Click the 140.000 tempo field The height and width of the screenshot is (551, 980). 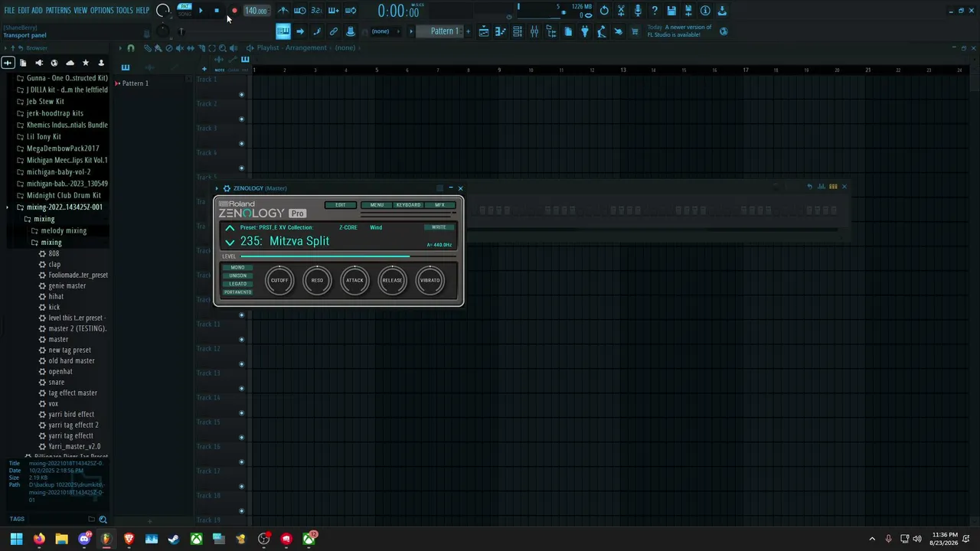point(256,11)
